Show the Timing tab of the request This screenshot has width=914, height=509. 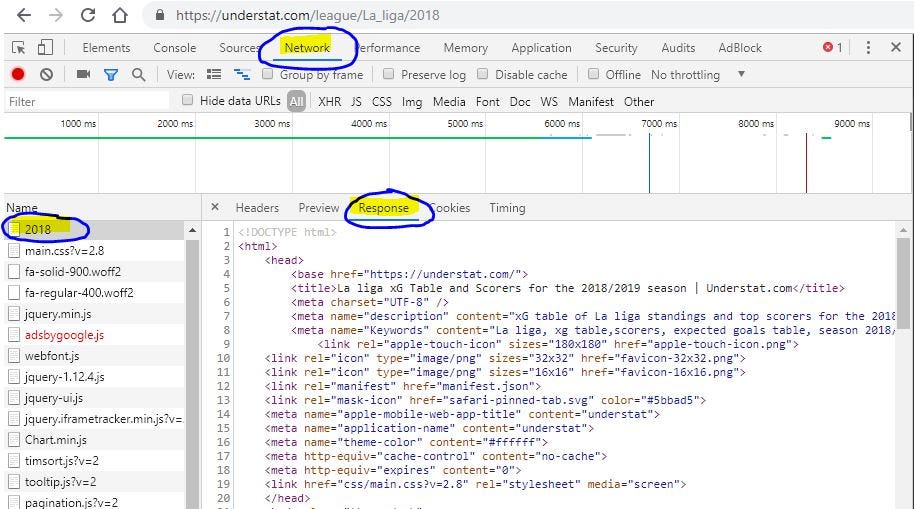[x=507, y=208]
